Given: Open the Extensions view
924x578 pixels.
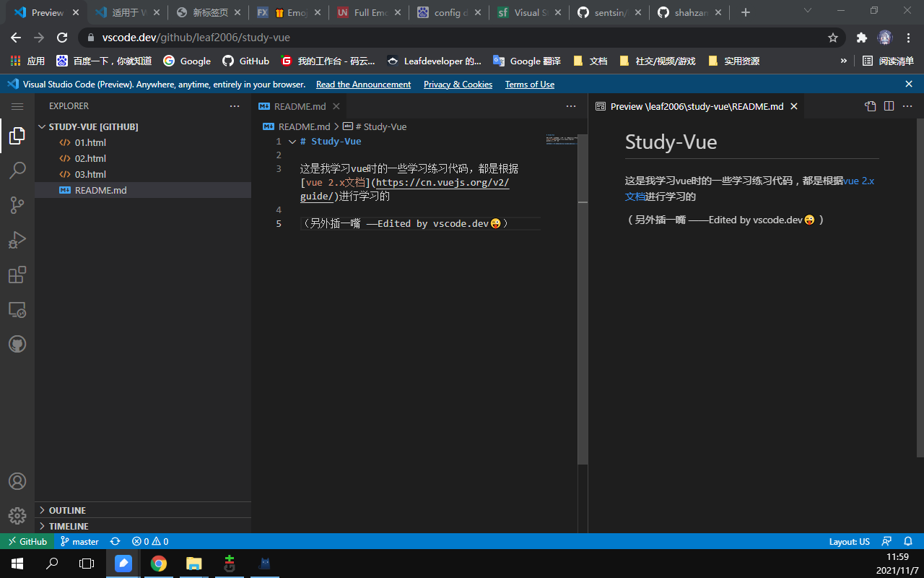Looking at the screenshot, I should click(x=17, y=275).
